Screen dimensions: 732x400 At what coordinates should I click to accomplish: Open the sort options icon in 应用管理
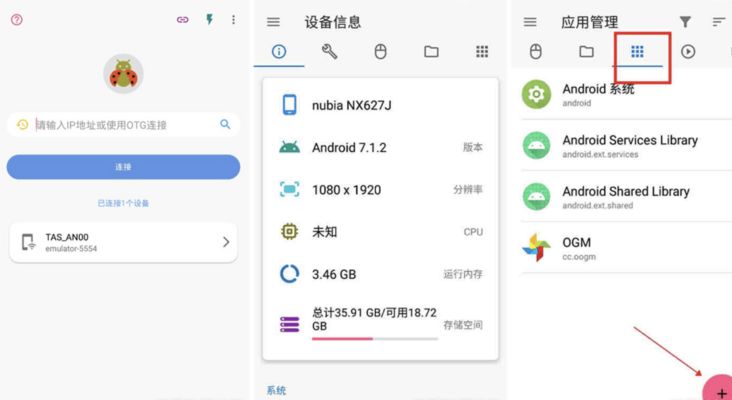coord(719,21)
